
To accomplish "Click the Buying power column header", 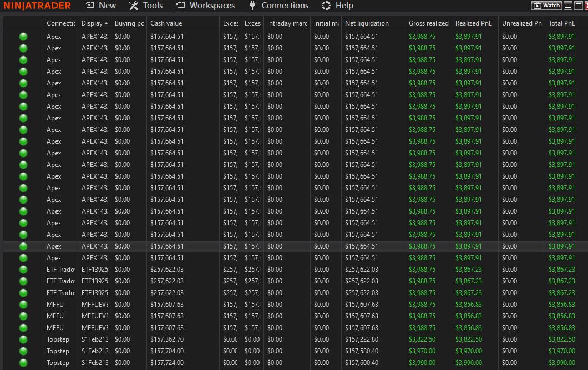I will [129, 23].
